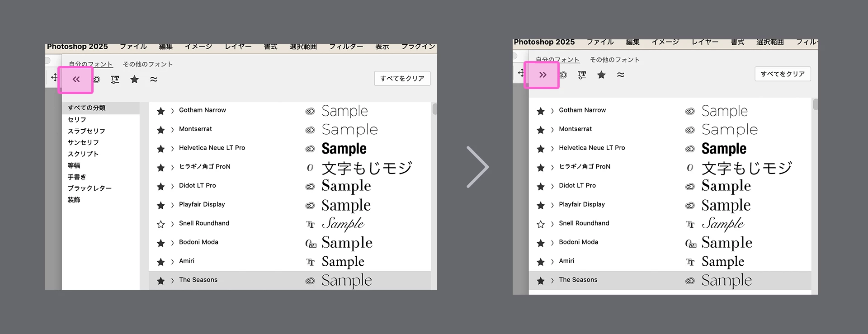
Task: Select スクリプト category
Action: coord(83,154)
